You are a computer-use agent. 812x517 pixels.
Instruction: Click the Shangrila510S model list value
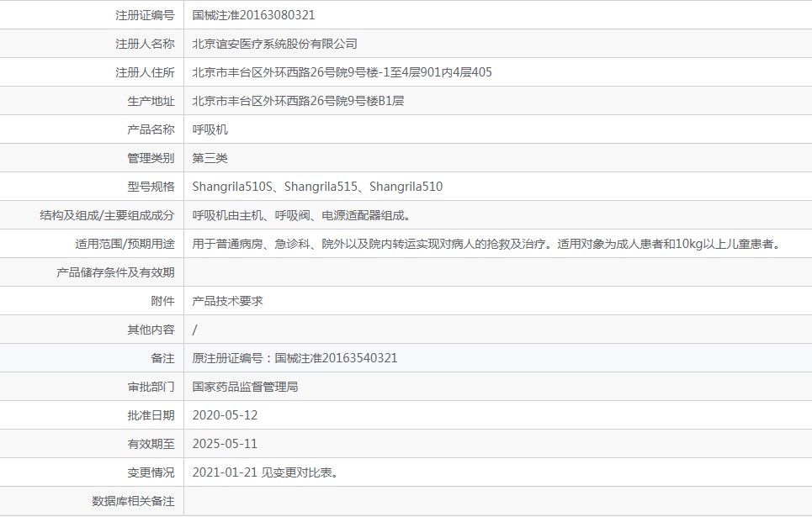click(317, 187)
